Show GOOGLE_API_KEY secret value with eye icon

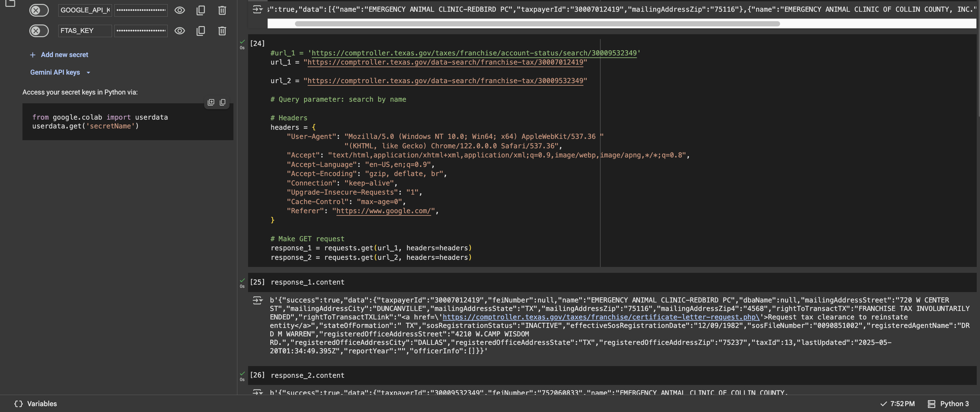coord(180,10)
